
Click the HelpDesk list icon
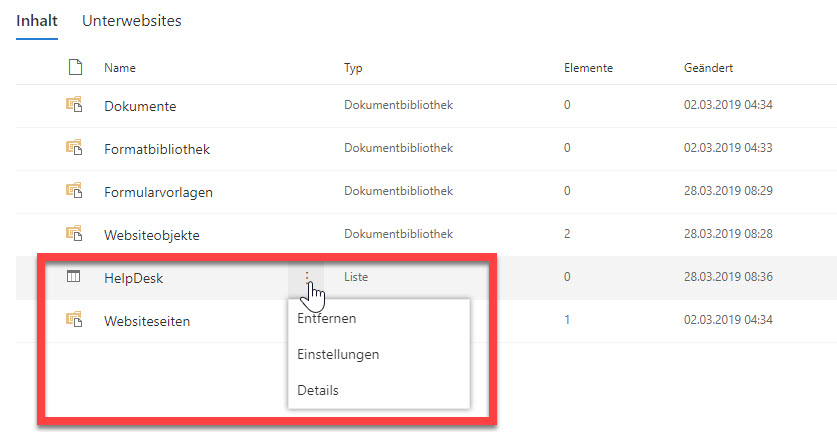[74, 276]
